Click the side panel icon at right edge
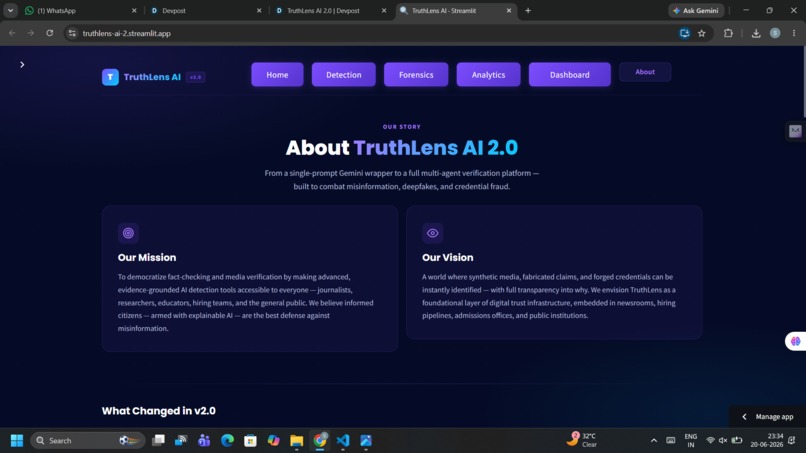The width and height of the screenshot is (806, 453). click(795, 131)
